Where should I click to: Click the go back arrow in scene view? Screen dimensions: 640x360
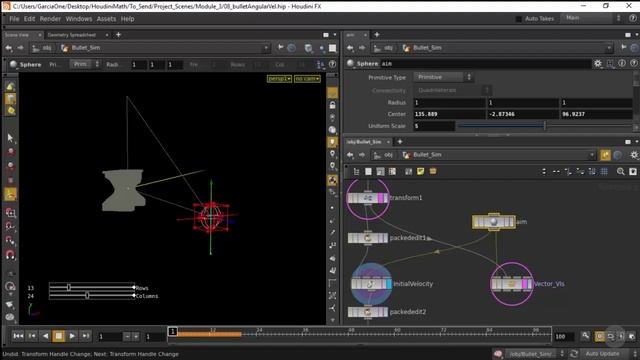tap(9, 48)
